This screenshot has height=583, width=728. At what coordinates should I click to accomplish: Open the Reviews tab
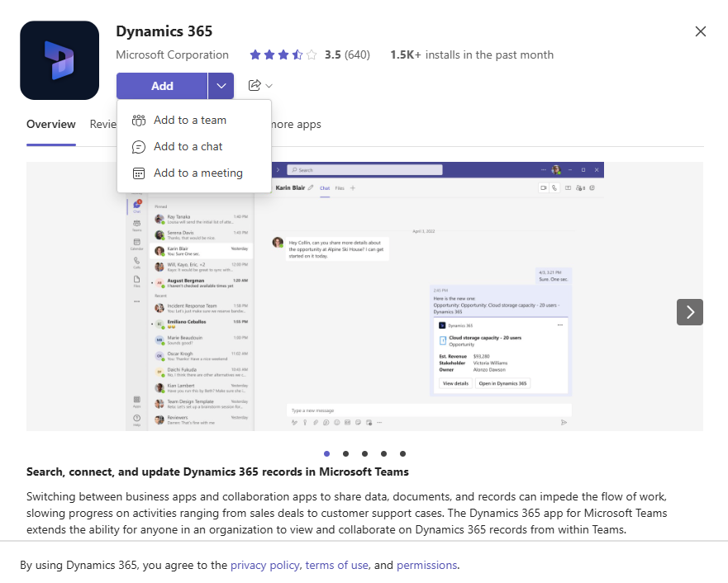[103, 124]
